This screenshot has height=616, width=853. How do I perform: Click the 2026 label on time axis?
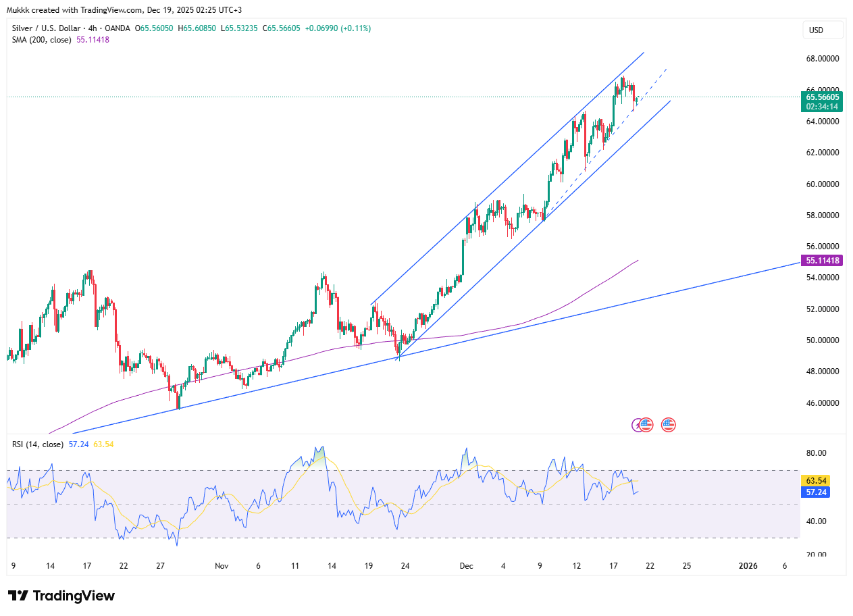pyautogui.click(x=747, y=565)
